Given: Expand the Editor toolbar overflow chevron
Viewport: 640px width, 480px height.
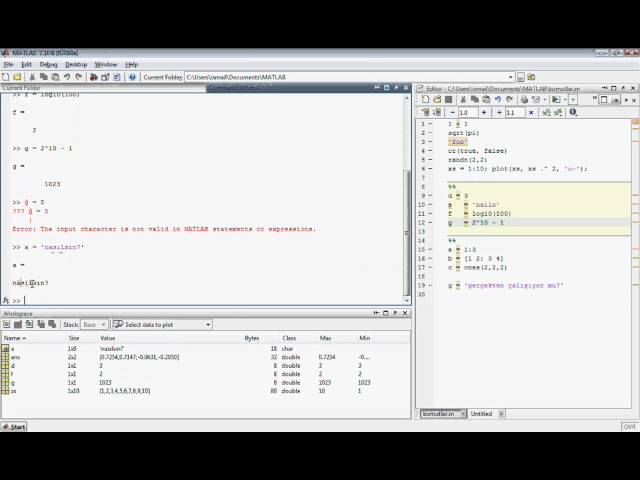Looking at the screenshot, I should coord(595,98).
